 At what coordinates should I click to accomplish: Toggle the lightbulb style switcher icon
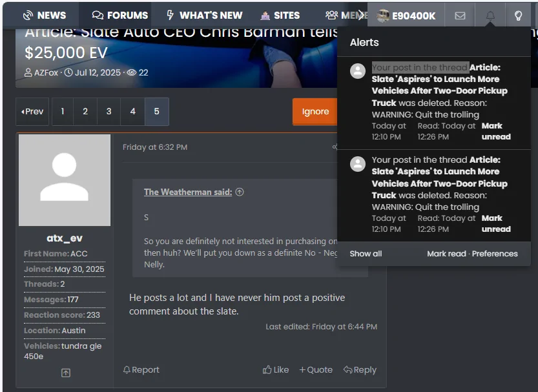coord(518,15)
